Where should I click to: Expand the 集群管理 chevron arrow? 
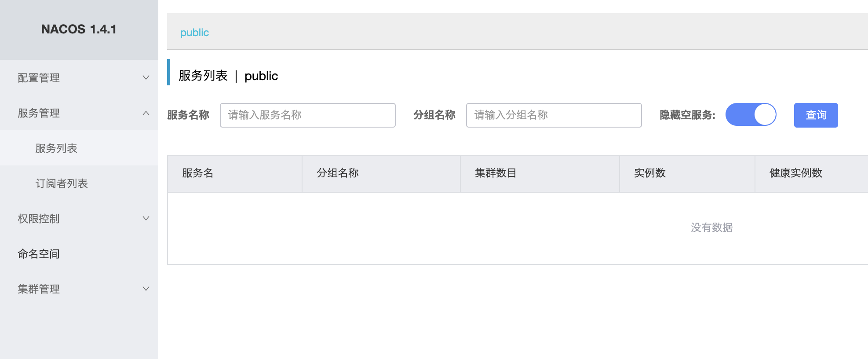click(x=146, y=289)
